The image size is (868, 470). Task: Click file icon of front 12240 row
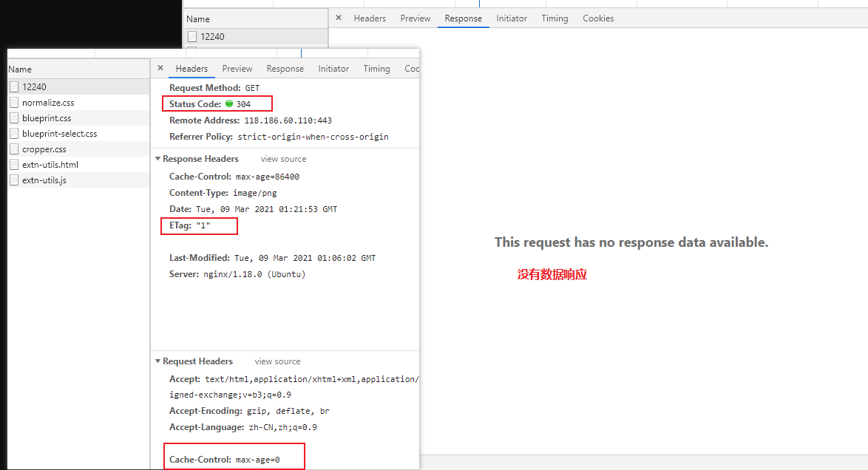(x=14, y=87)
